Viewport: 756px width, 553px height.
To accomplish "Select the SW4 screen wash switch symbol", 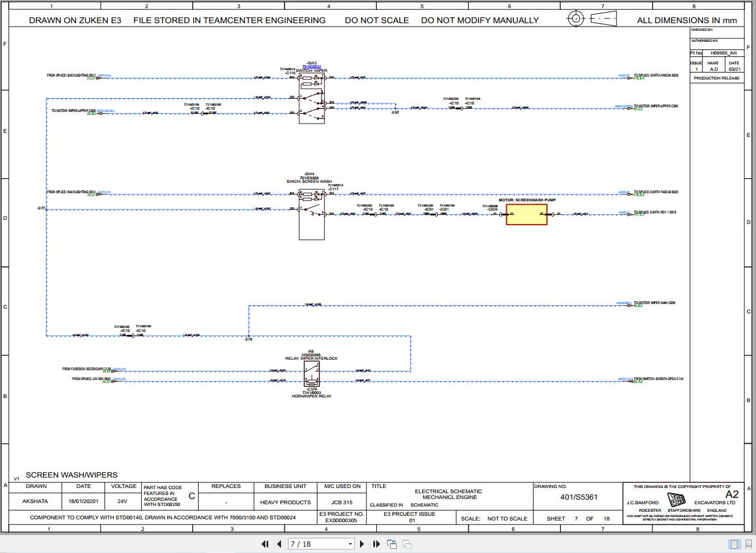I will click(312, 214).
